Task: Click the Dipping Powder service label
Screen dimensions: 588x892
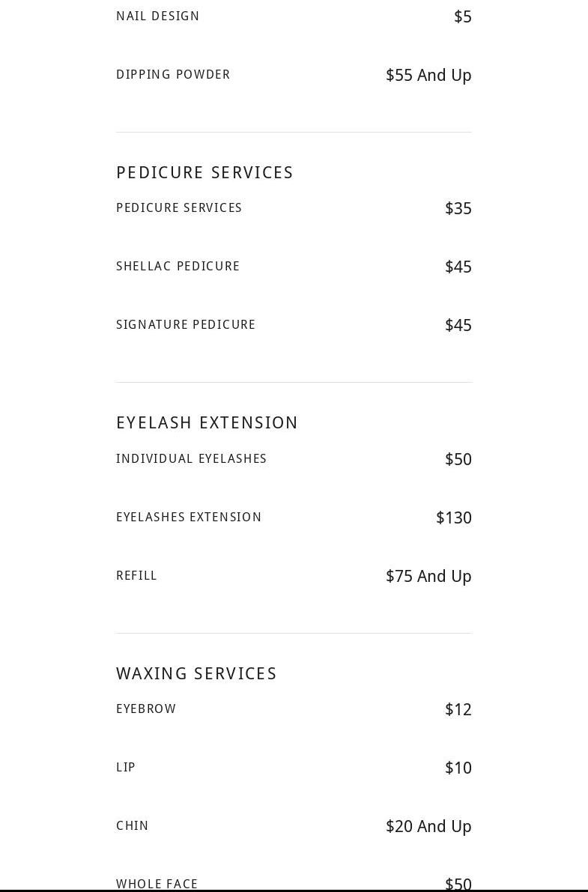Action: click(x=173, y=75)
